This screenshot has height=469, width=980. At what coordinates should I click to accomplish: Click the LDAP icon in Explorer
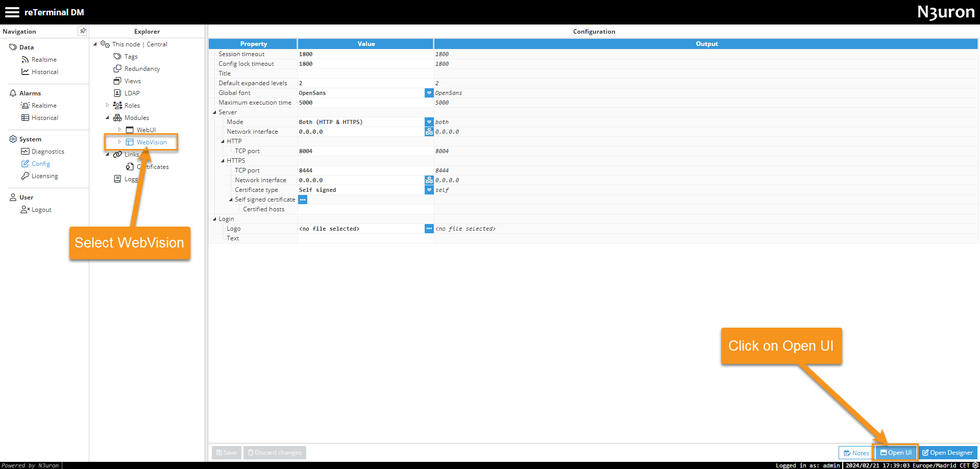point(117,93)
